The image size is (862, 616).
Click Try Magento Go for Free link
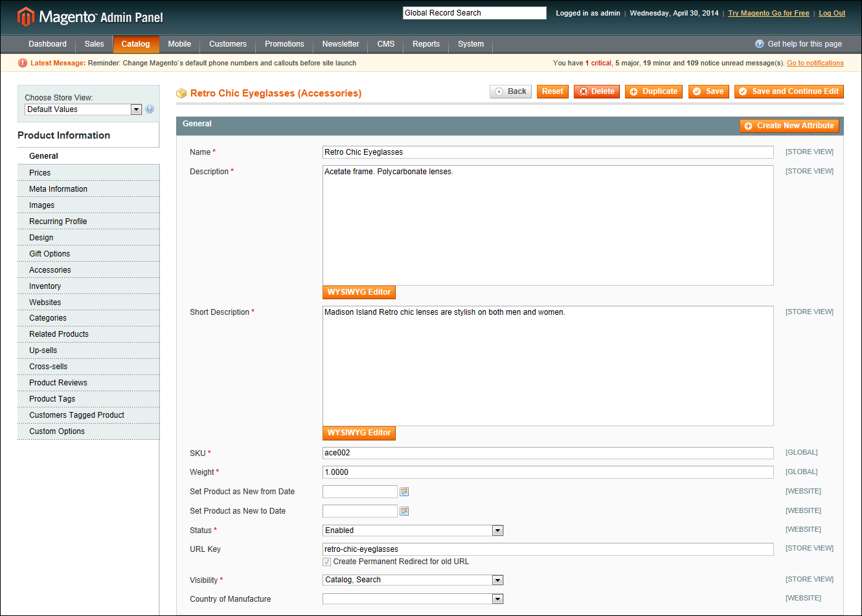pyautogui.click(x=769, y=13)
